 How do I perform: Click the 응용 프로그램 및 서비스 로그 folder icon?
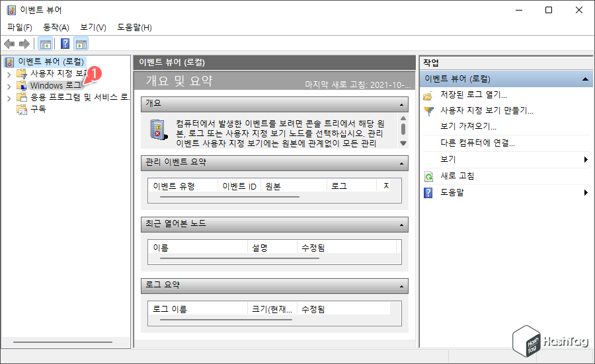pyautogui.click(x=22, y=98)
